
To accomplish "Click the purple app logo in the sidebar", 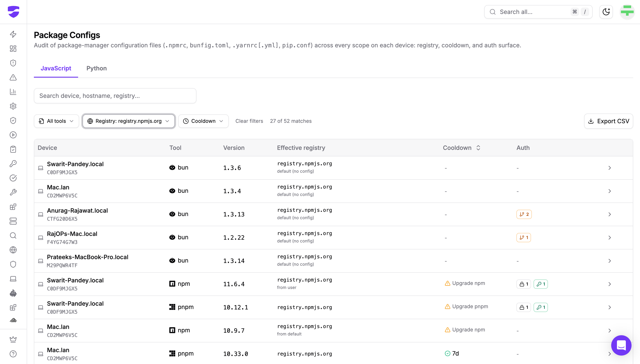I will [14, 12].
